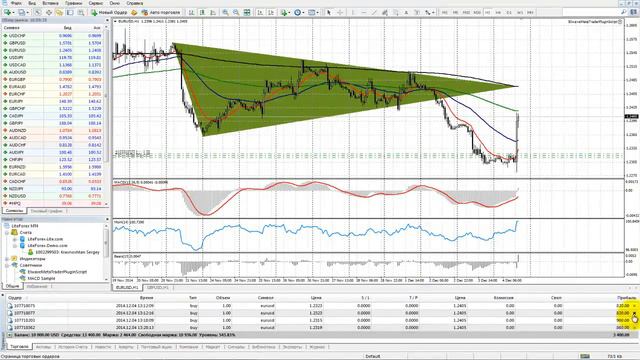Switch to Favorites tab in Navigator

click(37, 286)
